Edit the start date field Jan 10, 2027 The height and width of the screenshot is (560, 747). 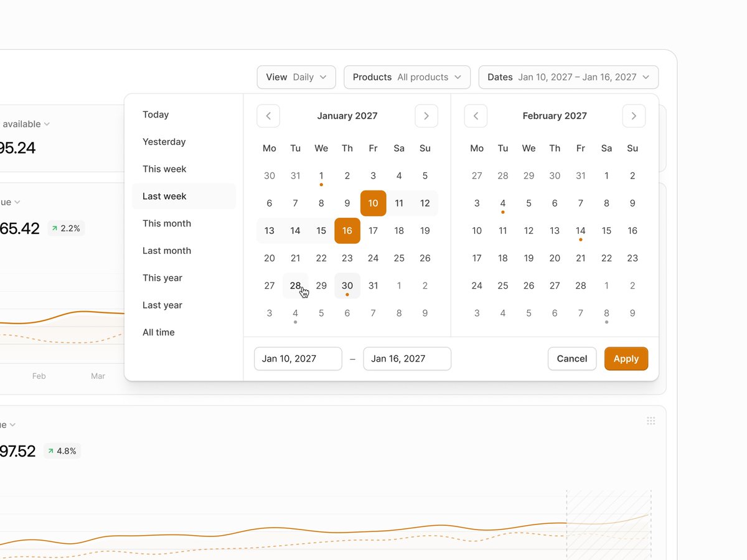point(298,358)
